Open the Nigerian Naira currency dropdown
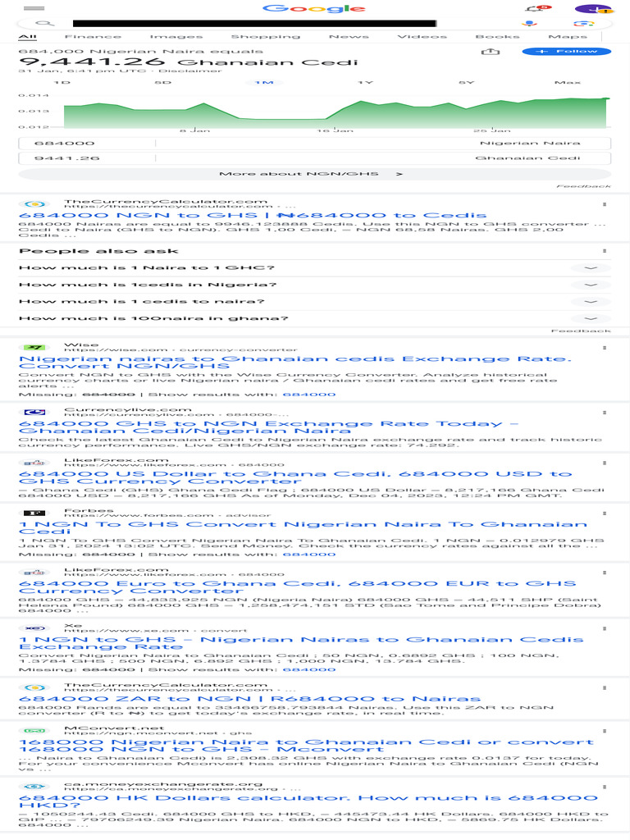630x840 pixels. point(383,143)
